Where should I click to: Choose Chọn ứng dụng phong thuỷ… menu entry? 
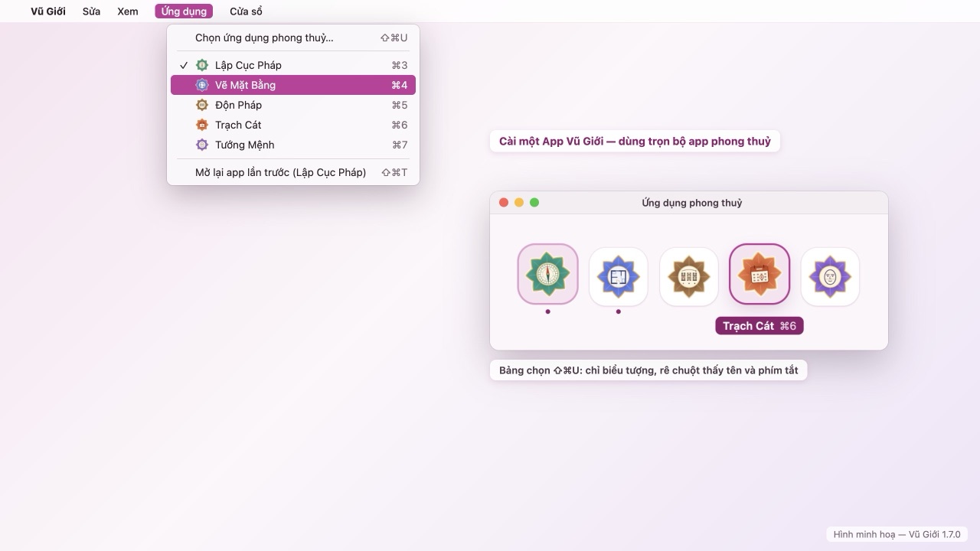coord(293,37)
